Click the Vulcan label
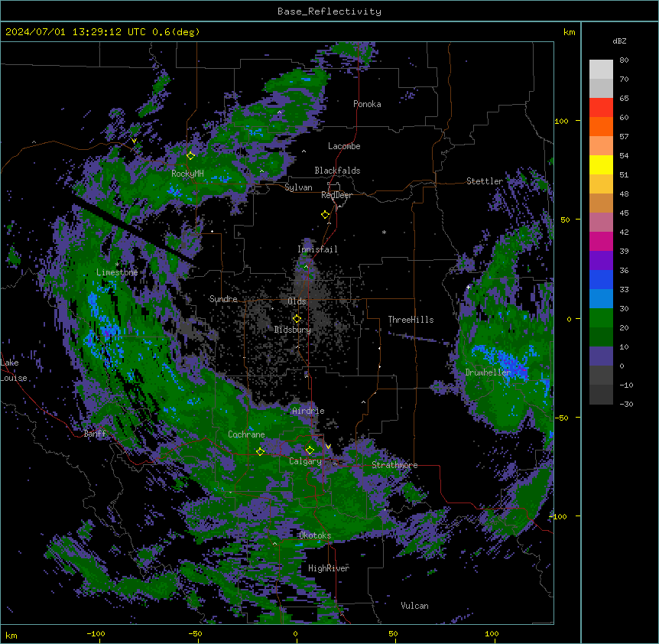Screen dimensions: 659x644 (x=414, y=606)
